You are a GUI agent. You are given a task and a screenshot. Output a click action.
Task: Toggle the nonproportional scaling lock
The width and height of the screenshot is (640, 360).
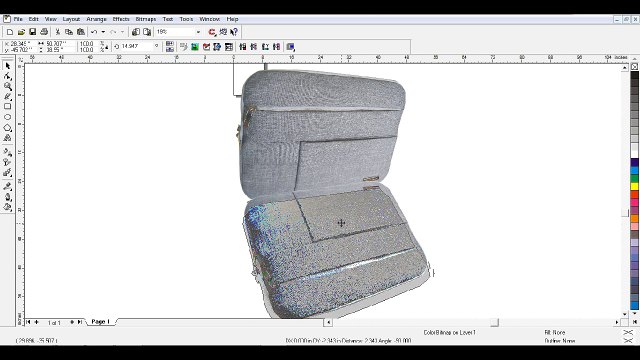click(x=106, y=47)
